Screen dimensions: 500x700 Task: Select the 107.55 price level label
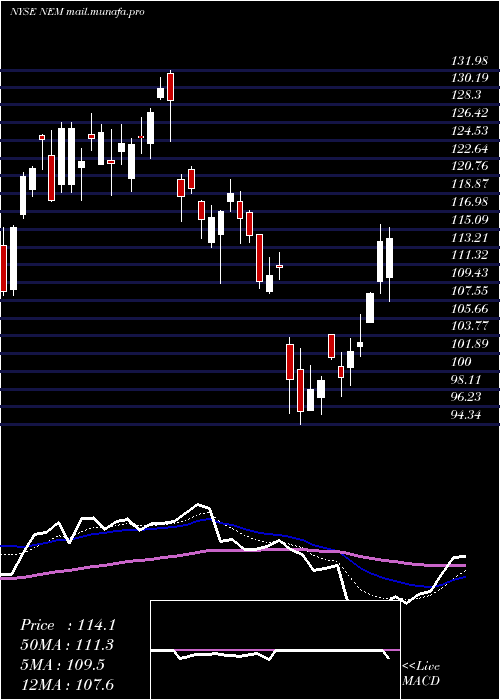469,291
